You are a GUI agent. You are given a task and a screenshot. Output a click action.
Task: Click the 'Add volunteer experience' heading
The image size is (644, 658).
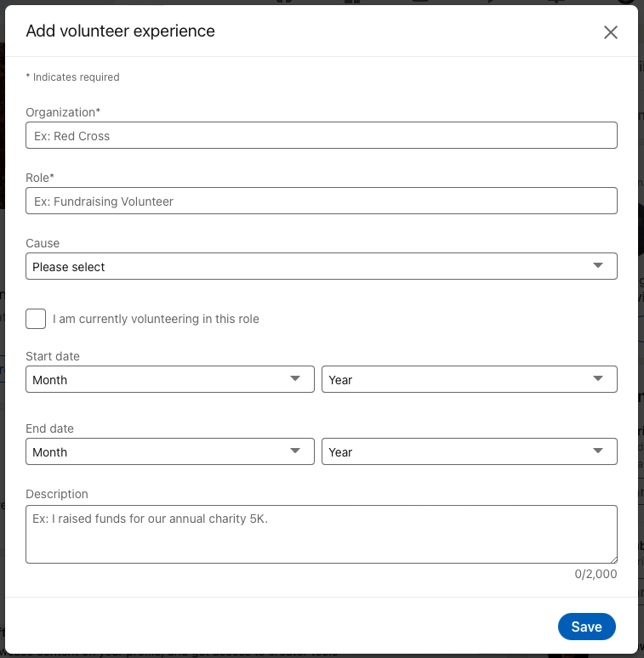pos(121,31)
